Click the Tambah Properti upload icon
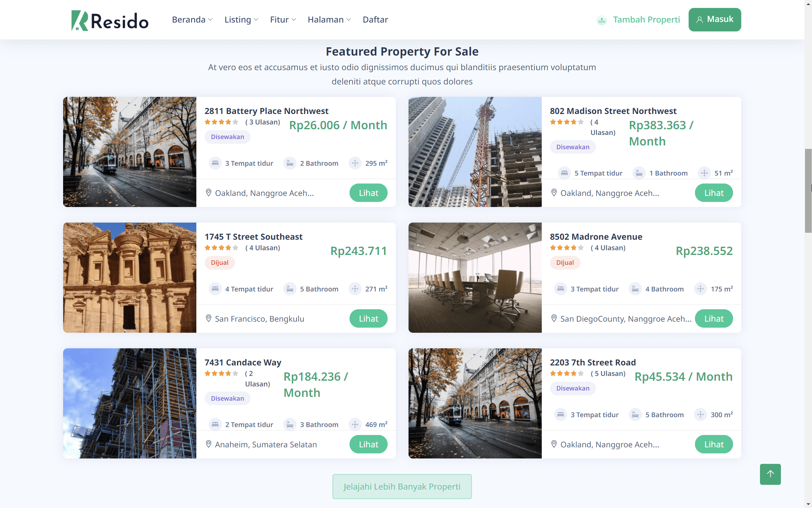The width and height of the screenshot is (812, 508). tap(602, 20)
